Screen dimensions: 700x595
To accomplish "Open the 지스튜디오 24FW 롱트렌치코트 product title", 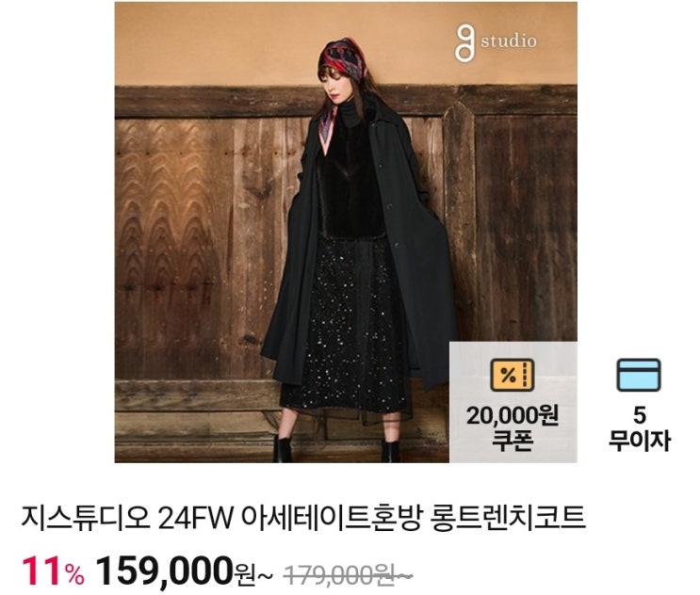I will [x=303, y=518].
